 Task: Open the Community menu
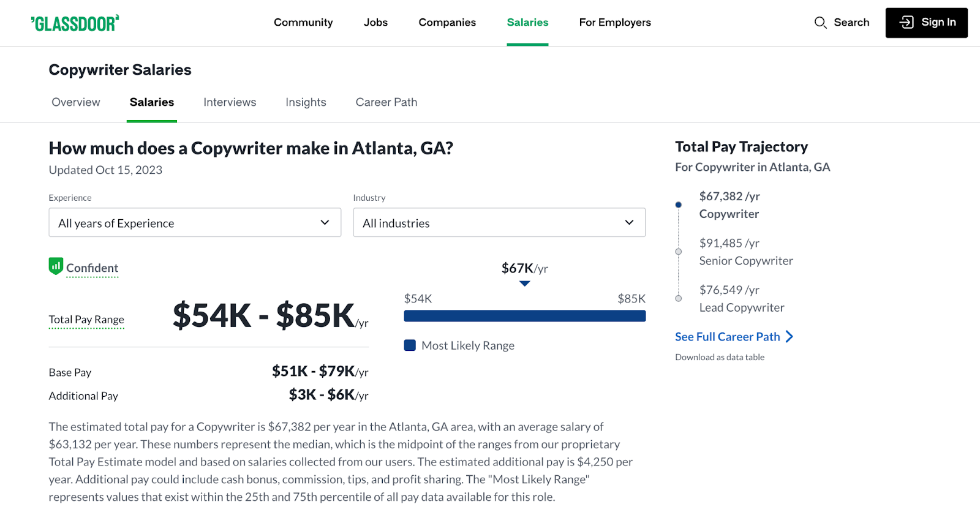pyautogui.click(x=303, y=22)
